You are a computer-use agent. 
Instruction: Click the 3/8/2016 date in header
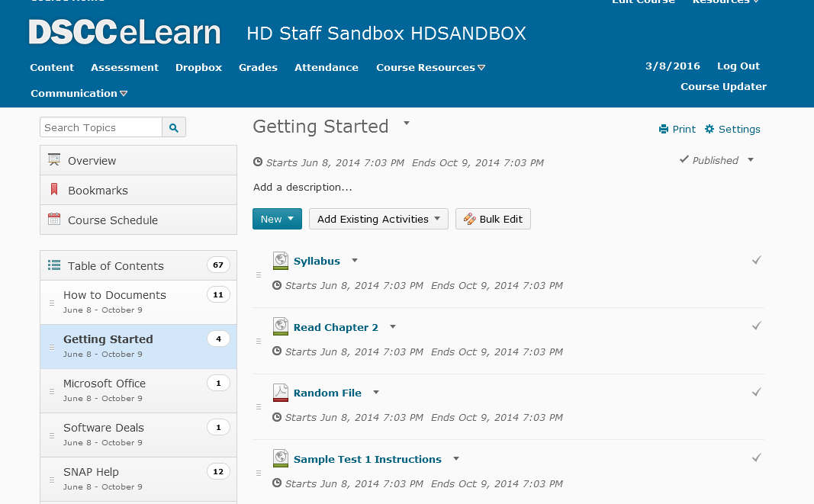coord(672,66)
